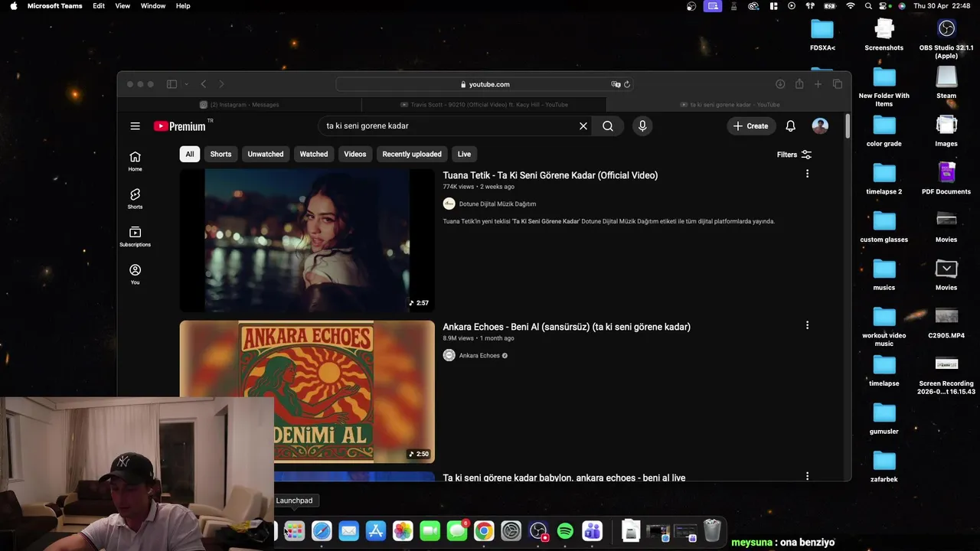The width and height of the screenshot is (980, 551).
Task: Click the YouTube page scrollbar
Action: 848,126
